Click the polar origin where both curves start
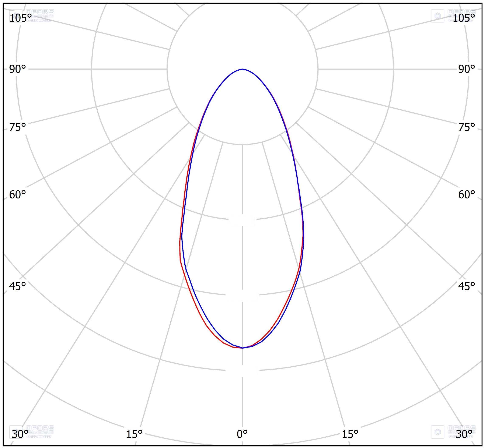The image size is (485, 448). pyautogui.click(x=242, y=69)
